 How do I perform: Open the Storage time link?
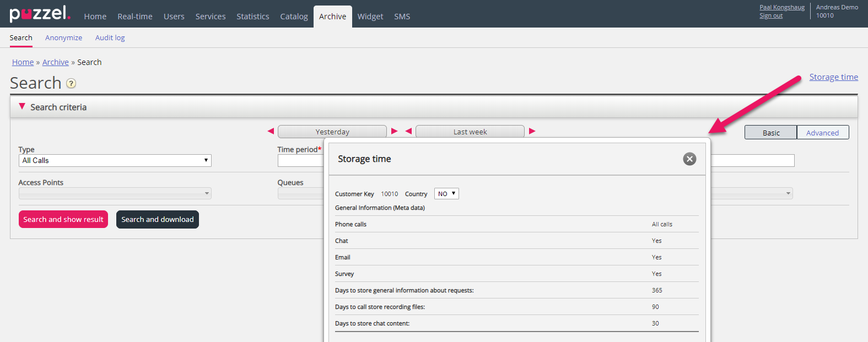click(x=833, y=77)
